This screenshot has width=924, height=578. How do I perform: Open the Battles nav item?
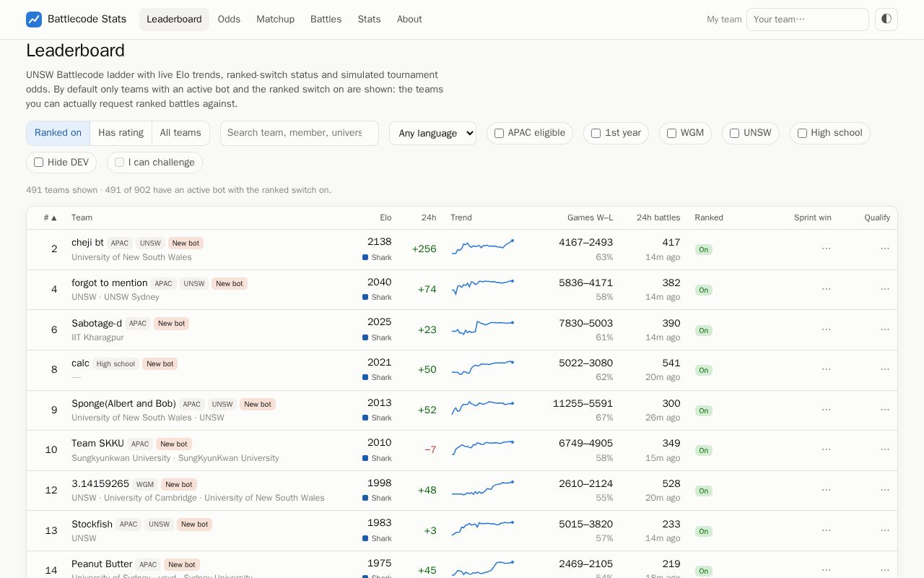(x=326, y=20)
